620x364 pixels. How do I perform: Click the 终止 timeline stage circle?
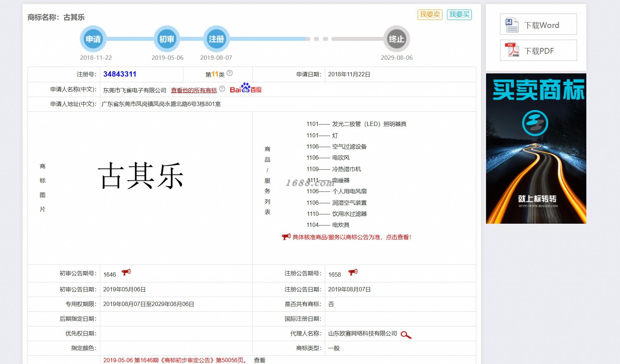click(x=396, y=39)
